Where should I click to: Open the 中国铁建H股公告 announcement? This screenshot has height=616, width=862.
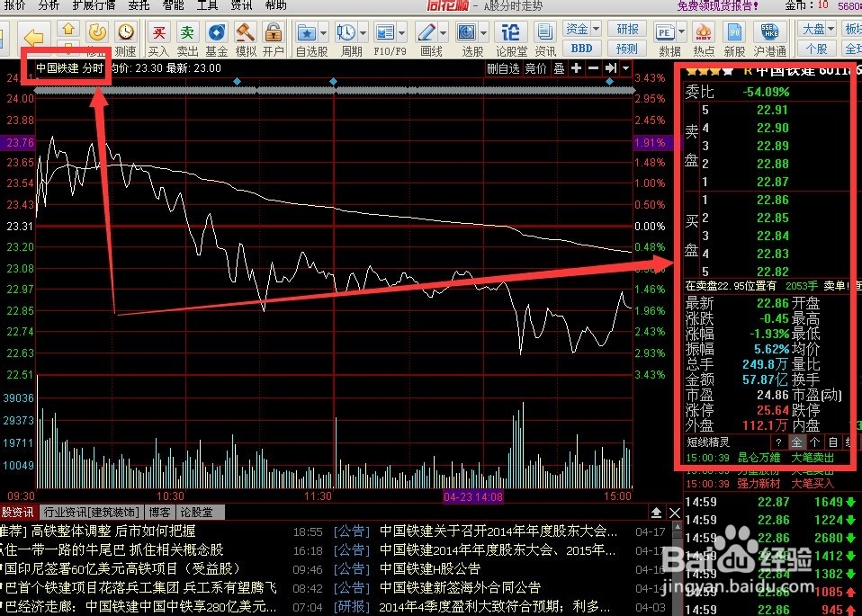(x=430, y=568)
